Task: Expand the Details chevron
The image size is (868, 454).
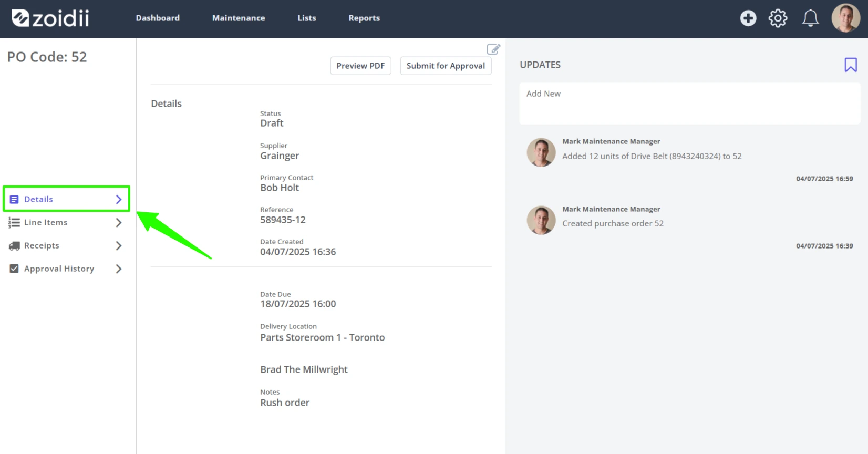Action: click(x=119, y=199)
